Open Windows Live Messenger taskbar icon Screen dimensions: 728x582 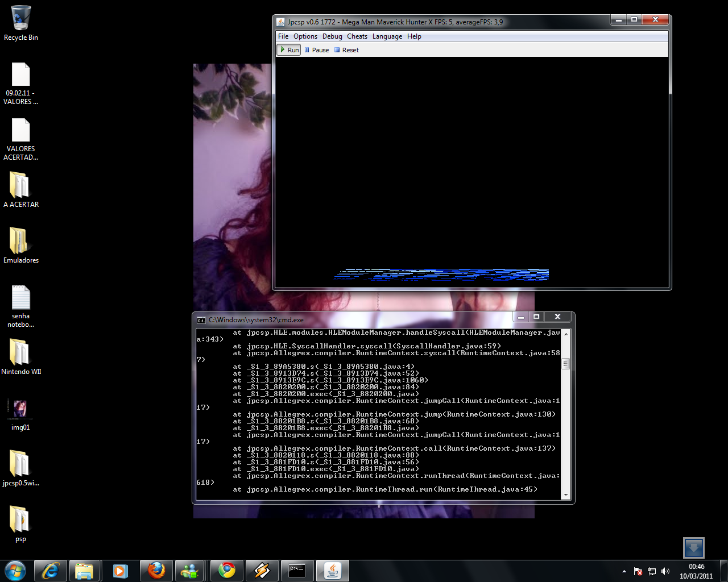click(x=191, y=571)
